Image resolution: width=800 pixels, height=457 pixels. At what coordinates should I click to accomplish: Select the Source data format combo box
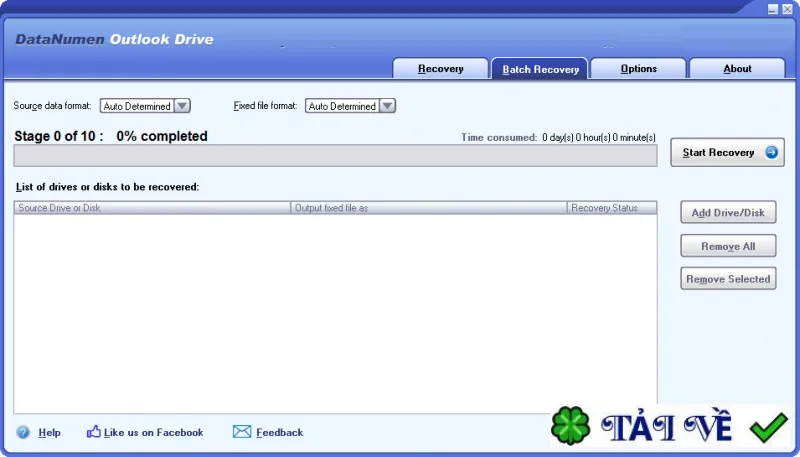(x=145, y=106)
